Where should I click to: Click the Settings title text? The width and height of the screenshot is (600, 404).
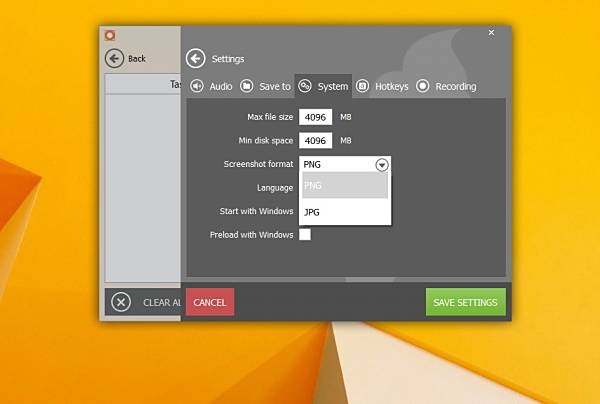coord(228,59)
